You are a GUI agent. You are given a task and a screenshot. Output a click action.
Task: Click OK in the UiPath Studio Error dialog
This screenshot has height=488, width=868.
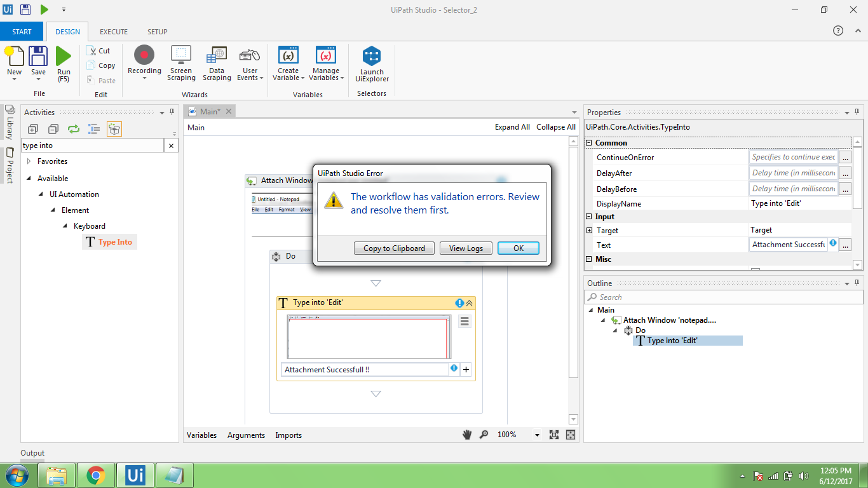point(519,248)
